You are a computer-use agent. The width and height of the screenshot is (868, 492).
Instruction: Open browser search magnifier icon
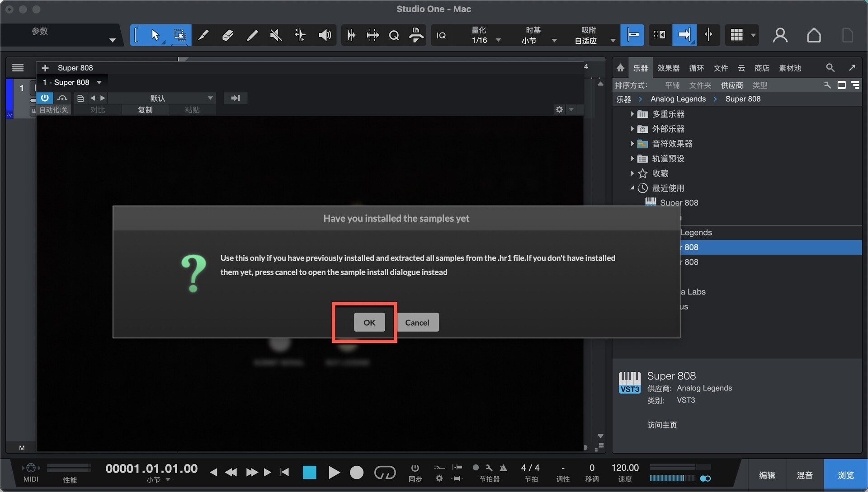click(x=830, y=68)
